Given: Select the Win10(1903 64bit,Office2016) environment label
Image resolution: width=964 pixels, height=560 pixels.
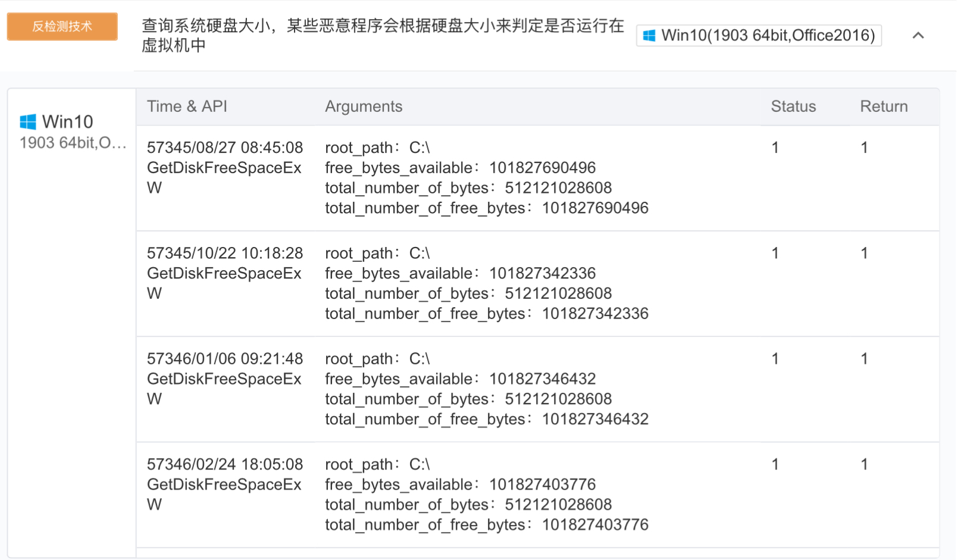Looking at the screenshot, I should click(x=767, y=36).
